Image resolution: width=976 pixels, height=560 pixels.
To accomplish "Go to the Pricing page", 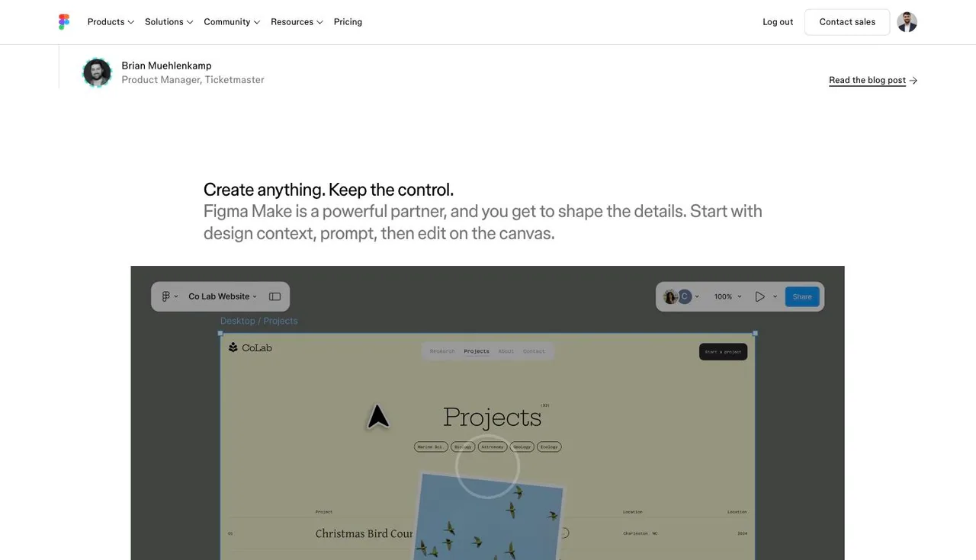I will (348, 22).
